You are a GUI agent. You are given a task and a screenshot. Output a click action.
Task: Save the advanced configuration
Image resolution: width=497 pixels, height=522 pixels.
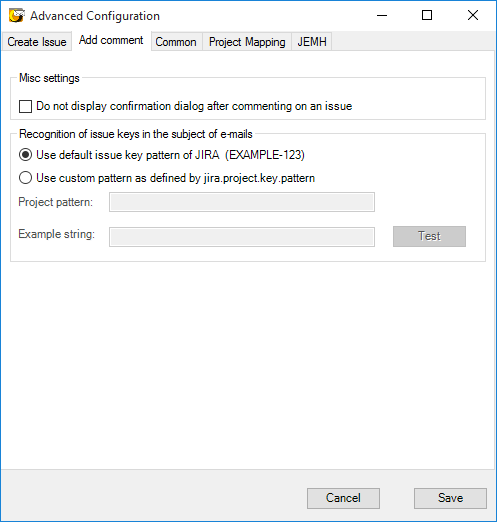[x=450, y=498]
